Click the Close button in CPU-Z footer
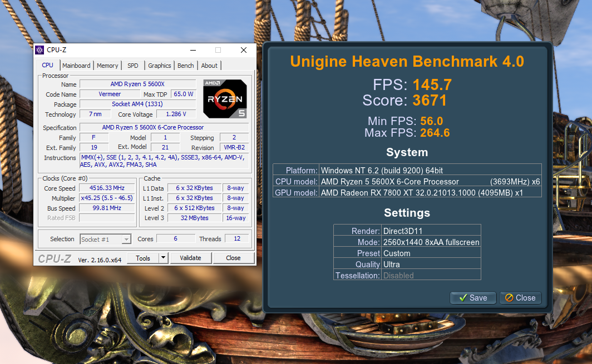592x364 pixels. [233, 258]
